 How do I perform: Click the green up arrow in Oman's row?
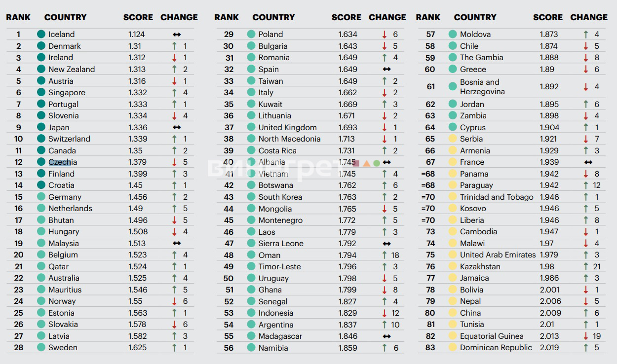point(385,255)
